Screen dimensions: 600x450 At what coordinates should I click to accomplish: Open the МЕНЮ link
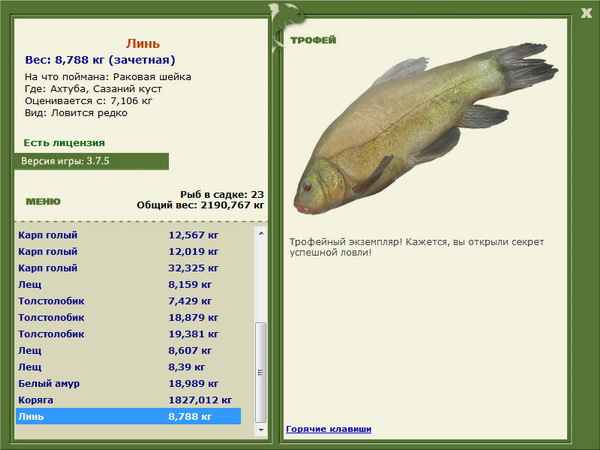click(43, 201)
